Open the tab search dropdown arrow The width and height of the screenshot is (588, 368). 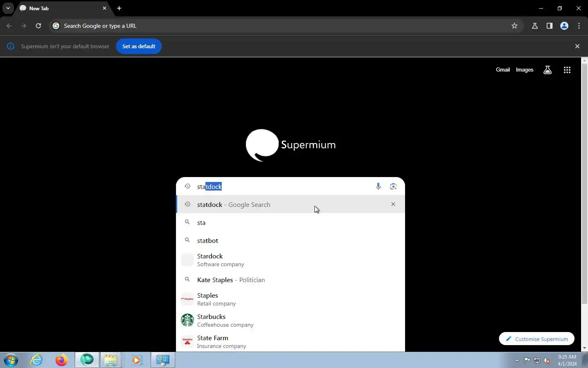point(8,8)
